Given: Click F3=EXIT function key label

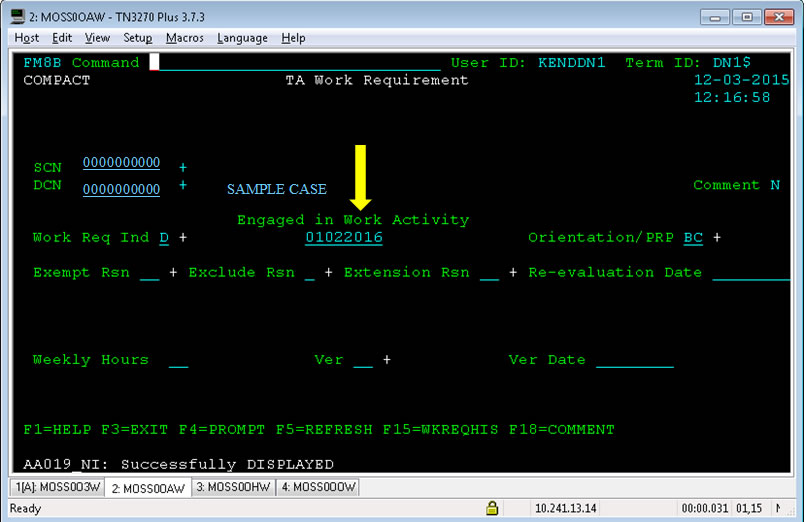Looking at the screenshot, I should pos(135,430).
